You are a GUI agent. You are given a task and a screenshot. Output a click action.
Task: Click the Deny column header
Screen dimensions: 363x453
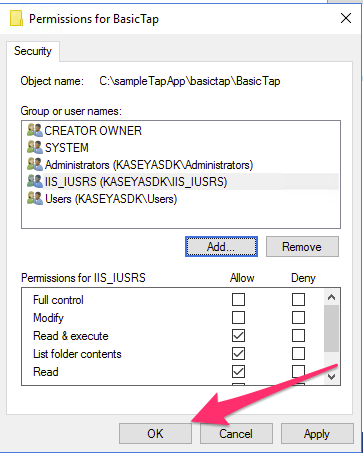coord(303,278)
